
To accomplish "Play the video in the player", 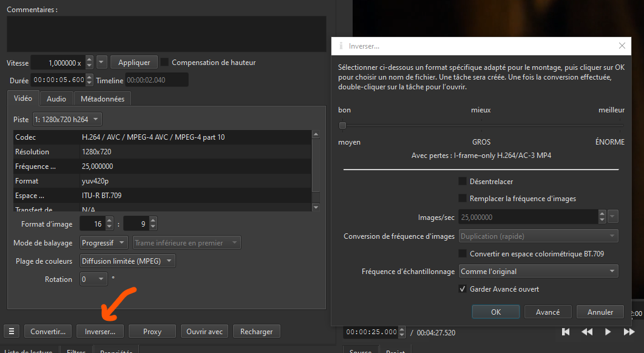I will [x=608, y=332].
